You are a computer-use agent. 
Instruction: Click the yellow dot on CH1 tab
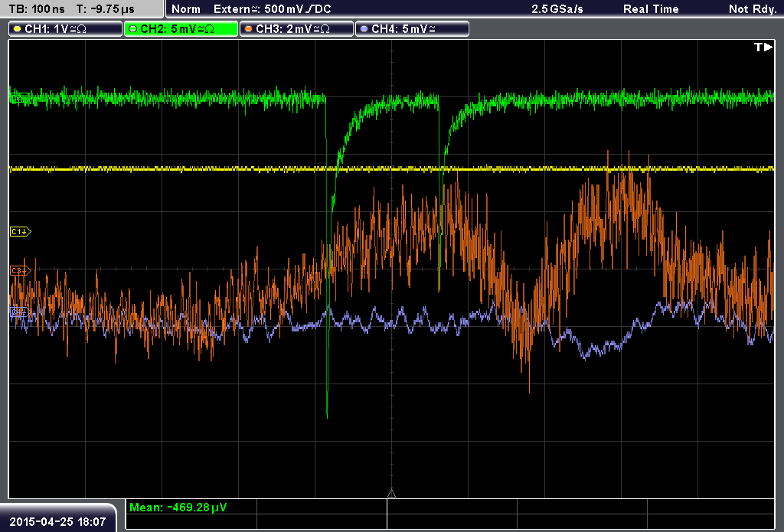tap(17, 29)
